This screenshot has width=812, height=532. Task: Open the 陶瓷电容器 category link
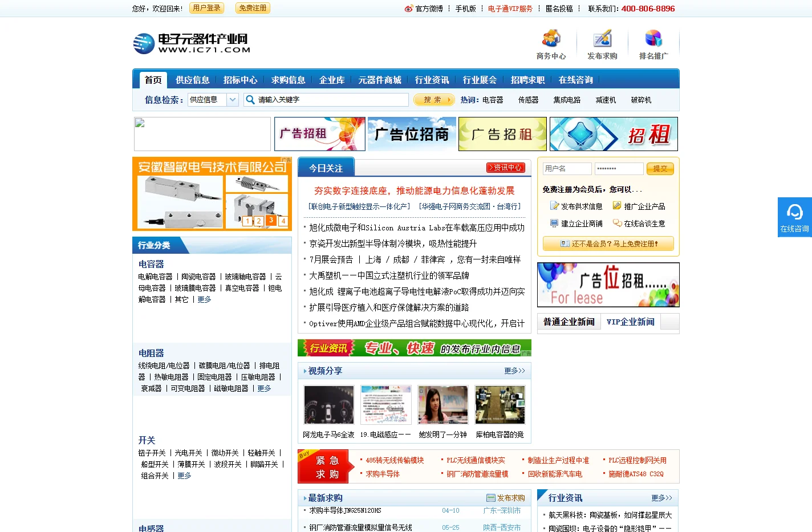point(198,277)
